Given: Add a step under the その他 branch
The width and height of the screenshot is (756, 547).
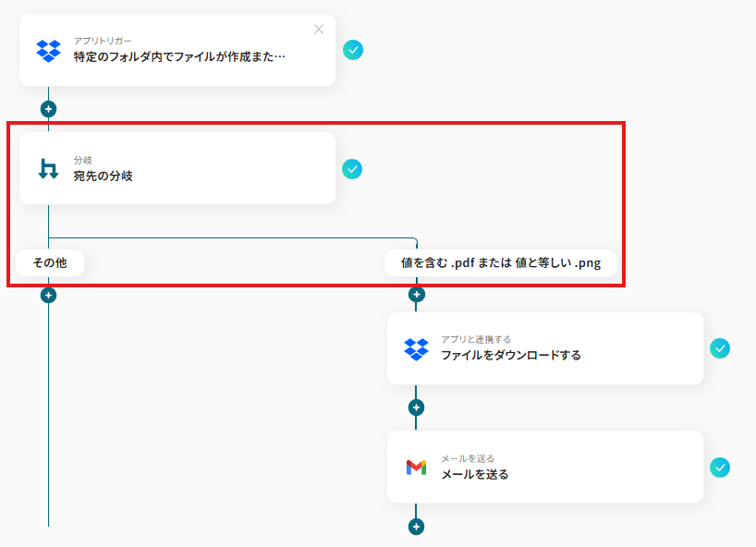Looking at the screenshot, I should coord(48,295).
